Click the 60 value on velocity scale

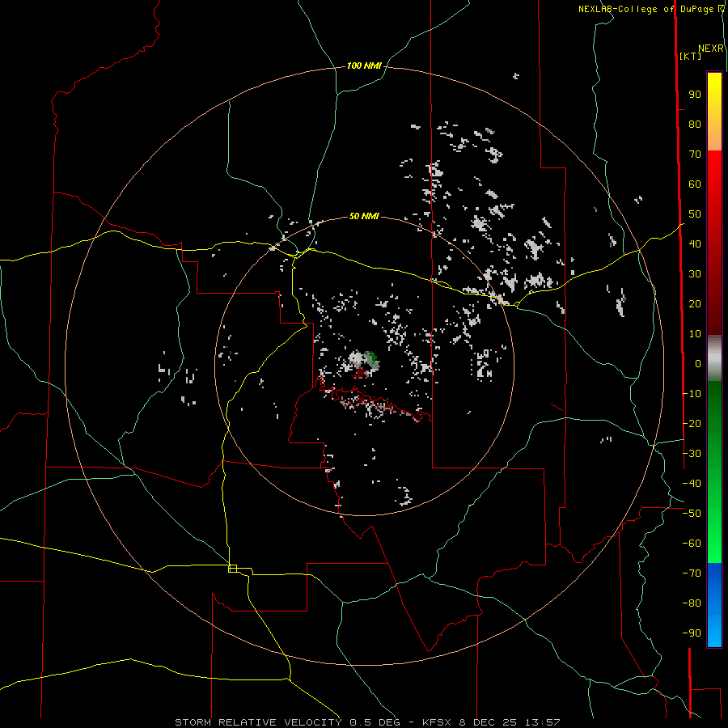point(695,184)
